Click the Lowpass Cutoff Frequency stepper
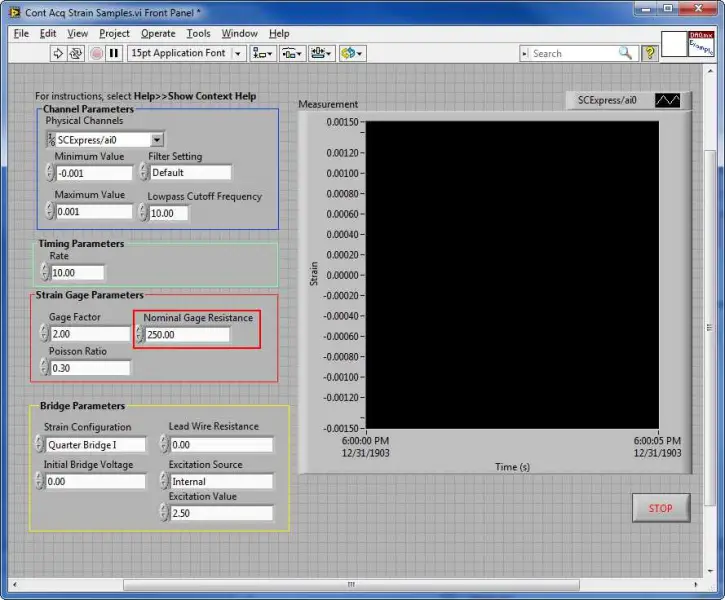The image size is (725, 600). pyautogui.click(x=143, y=213)
